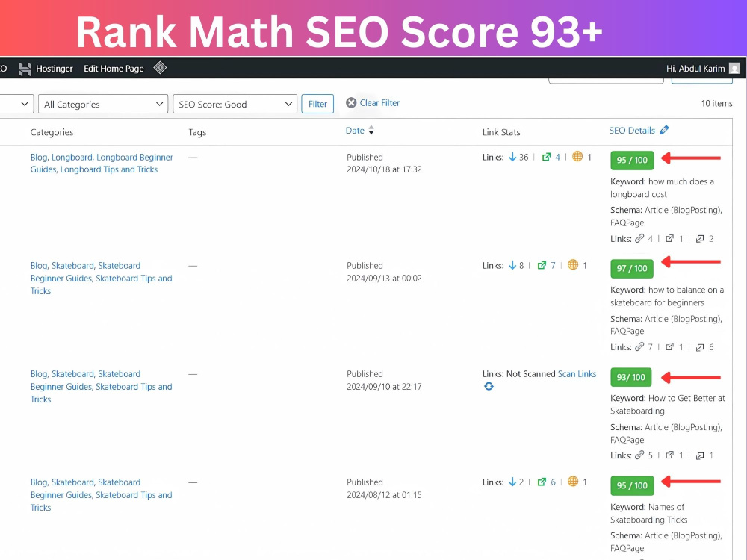Click the 10 items count text
This screenshot has width=747, height=560.
coord(716,103)
